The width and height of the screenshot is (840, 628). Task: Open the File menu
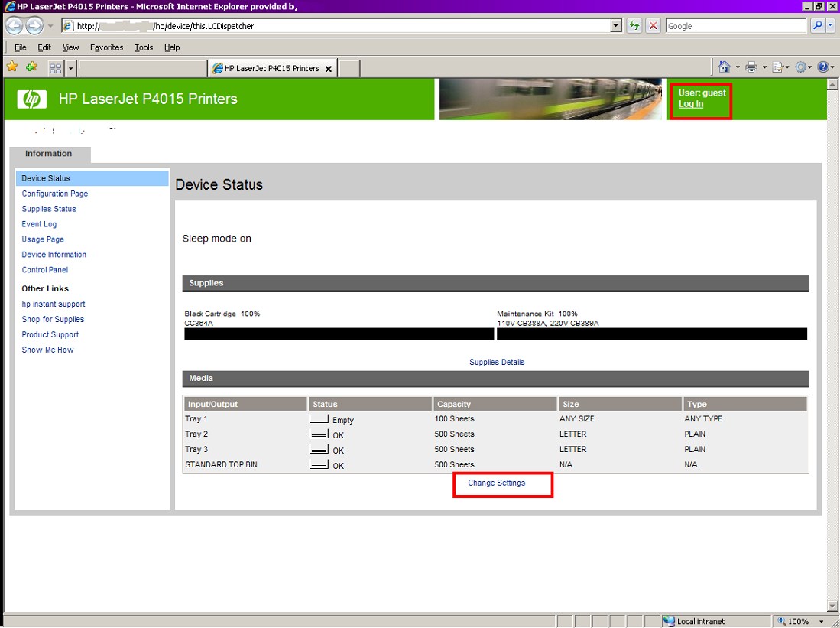[x=21, y=47]
